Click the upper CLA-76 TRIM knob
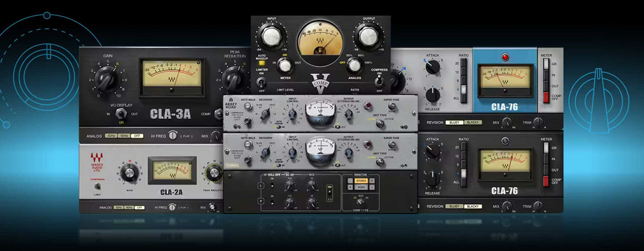This screenshot has width=644, height=251. pos(538,122)
